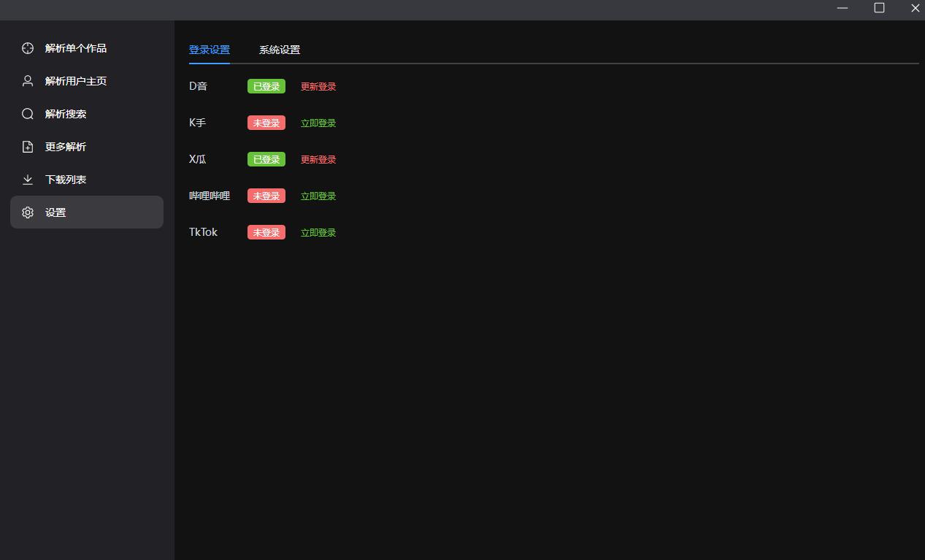
Task: Click the magnifier icon beside 解析搜索
Action: coord(28,114)
